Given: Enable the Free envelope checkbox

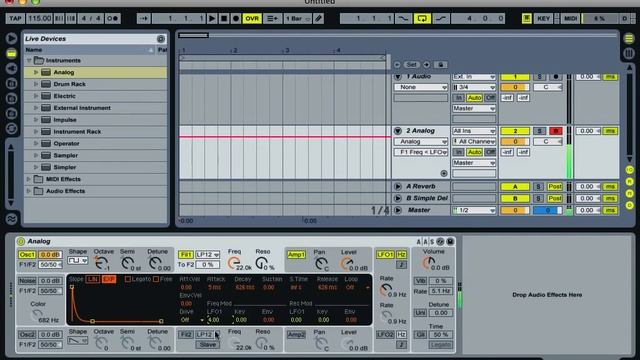Looking at the screenshot, I should pyautogui.click(x=156, y=279).
